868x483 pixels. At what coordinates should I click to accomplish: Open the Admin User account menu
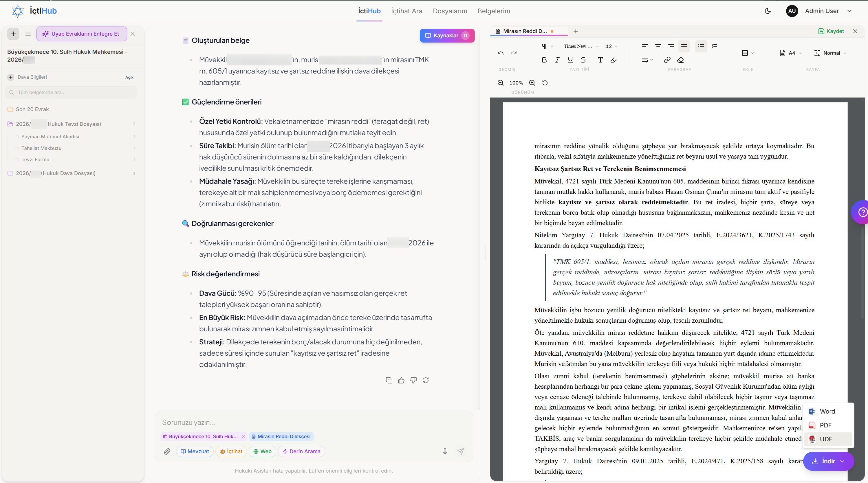819,11
